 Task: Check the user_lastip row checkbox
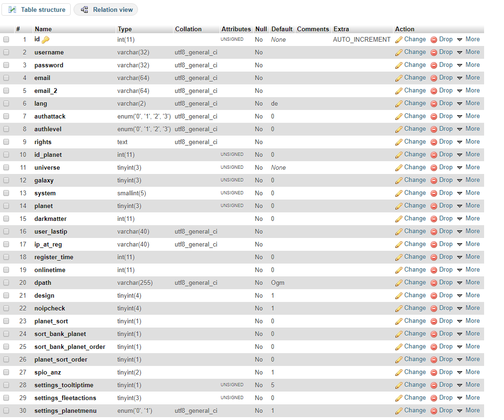pyautogui.click(x=6, y=231)
